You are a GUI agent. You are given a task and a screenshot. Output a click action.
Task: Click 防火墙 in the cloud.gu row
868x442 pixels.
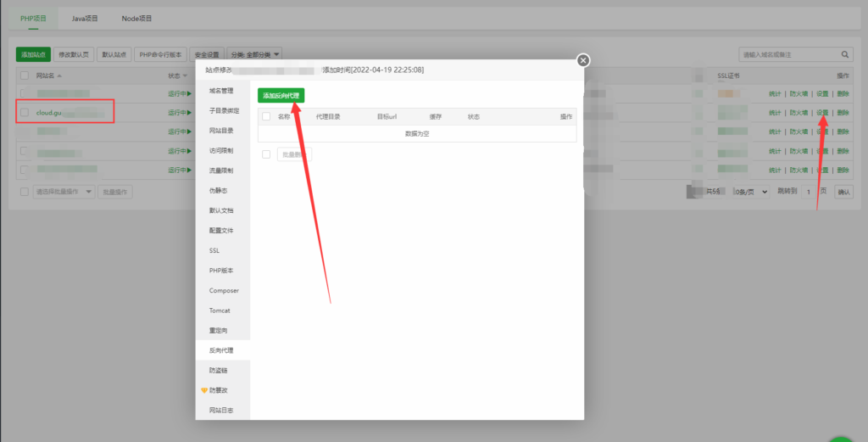click(x=798, y=113)
